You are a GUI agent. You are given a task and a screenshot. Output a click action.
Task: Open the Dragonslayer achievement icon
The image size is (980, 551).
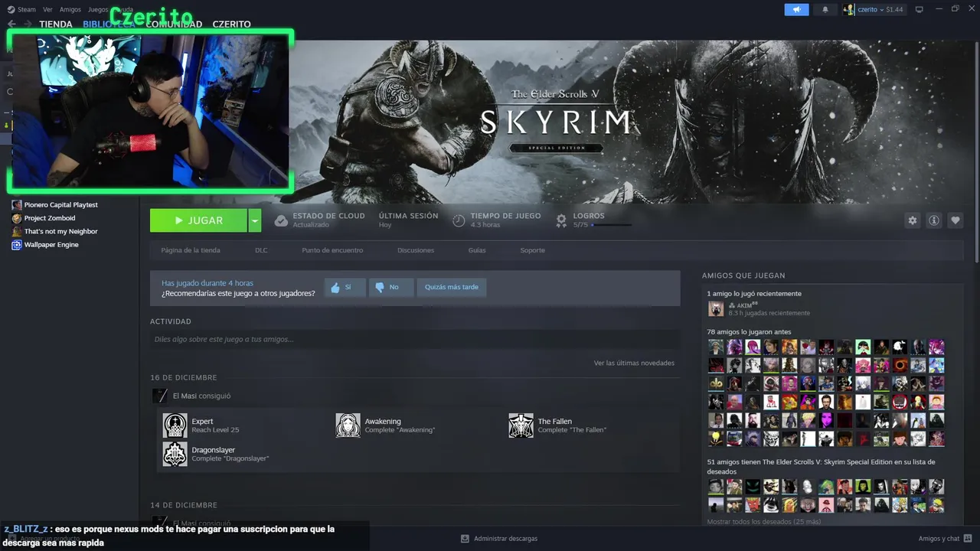coord(175,454)
